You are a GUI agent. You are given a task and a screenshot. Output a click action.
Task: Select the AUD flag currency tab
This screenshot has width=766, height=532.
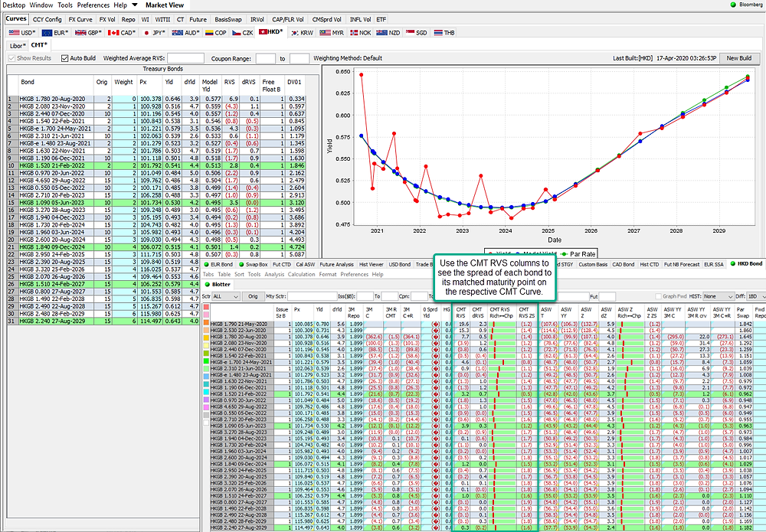185,33
